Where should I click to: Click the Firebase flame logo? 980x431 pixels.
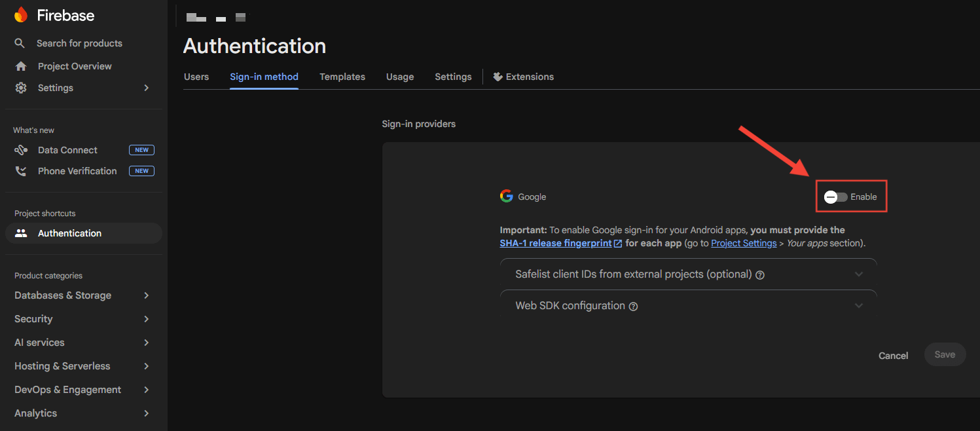[x=21, y=14]
